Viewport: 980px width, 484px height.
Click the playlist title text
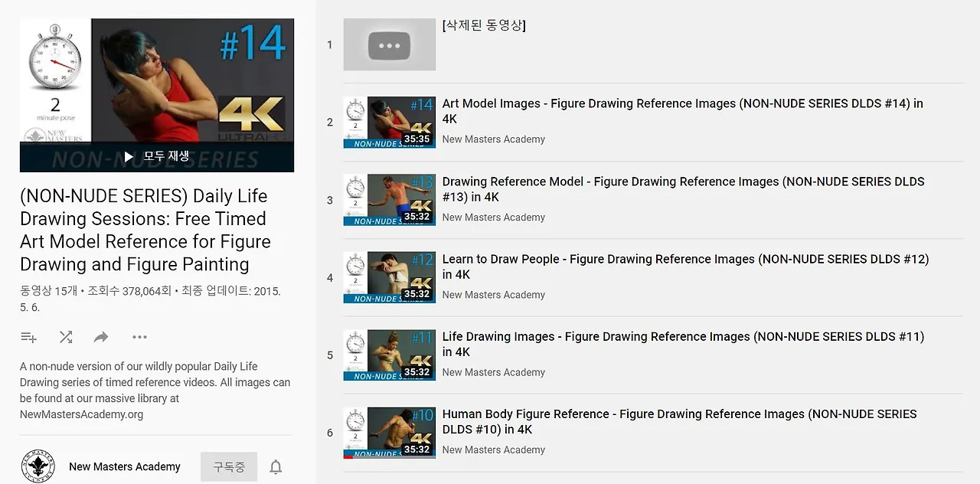[x=145, y=230]
